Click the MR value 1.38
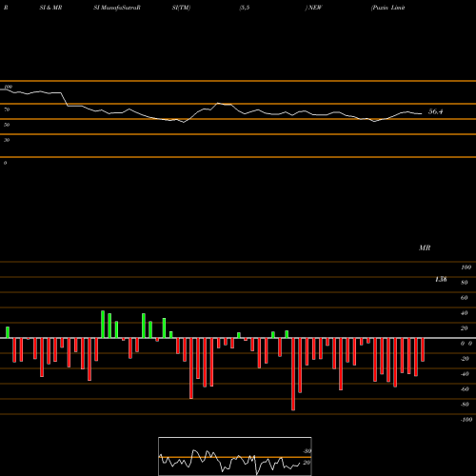Screen dimensions: 476x476 [x=441, y=279]
